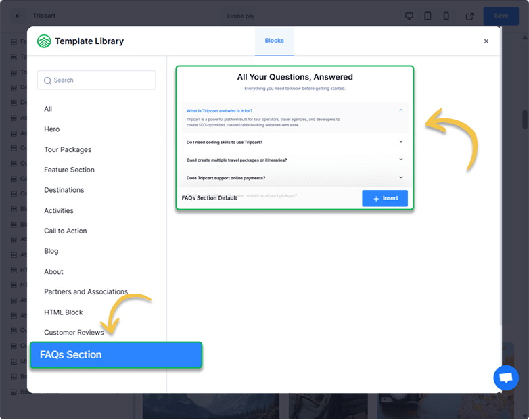Image resolution: width=529 pixels, height=420 pixels.
Task: Click the Save button in editor header
Action: [x=501, y=16]
